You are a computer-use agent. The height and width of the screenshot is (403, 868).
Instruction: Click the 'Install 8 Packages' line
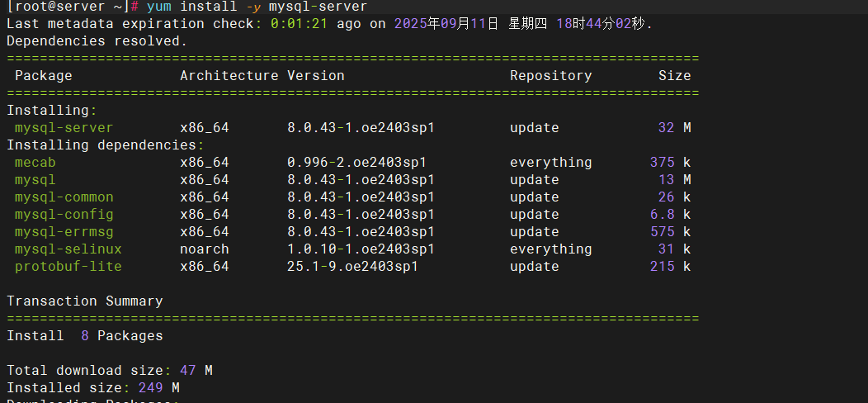85,336
